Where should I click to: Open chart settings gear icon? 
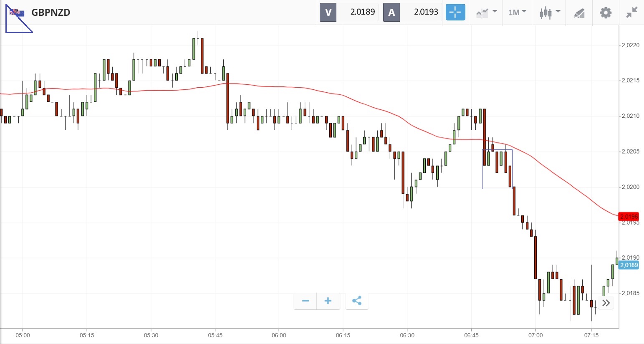pyautogui.click(x=606, y=13)
